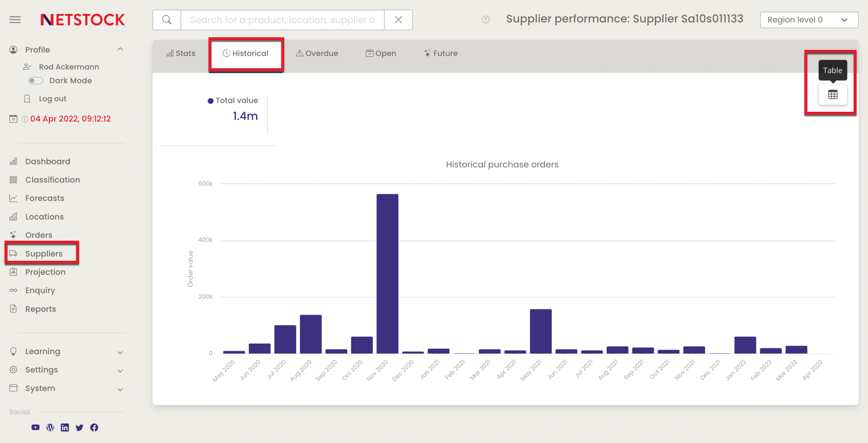The height and width of the screenshot is (443, 868).
Task: Collapse the Profile section
Action: click(119, 49)
